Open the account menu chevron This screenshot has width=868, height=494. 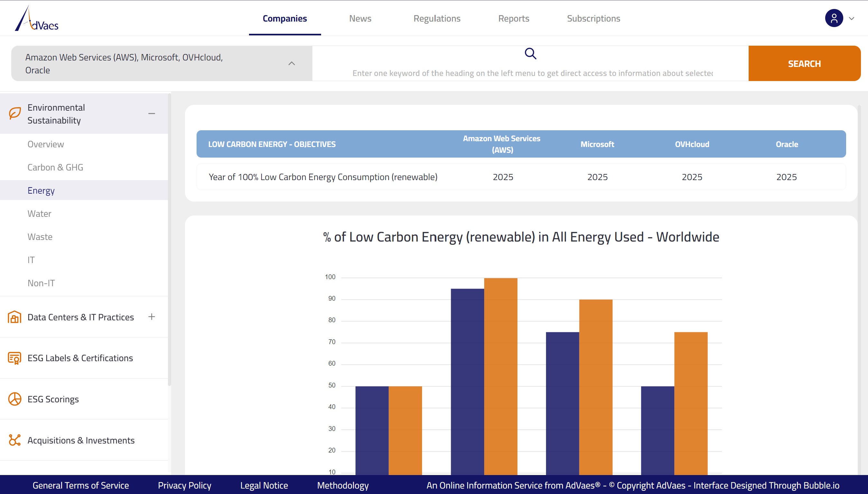851,19
